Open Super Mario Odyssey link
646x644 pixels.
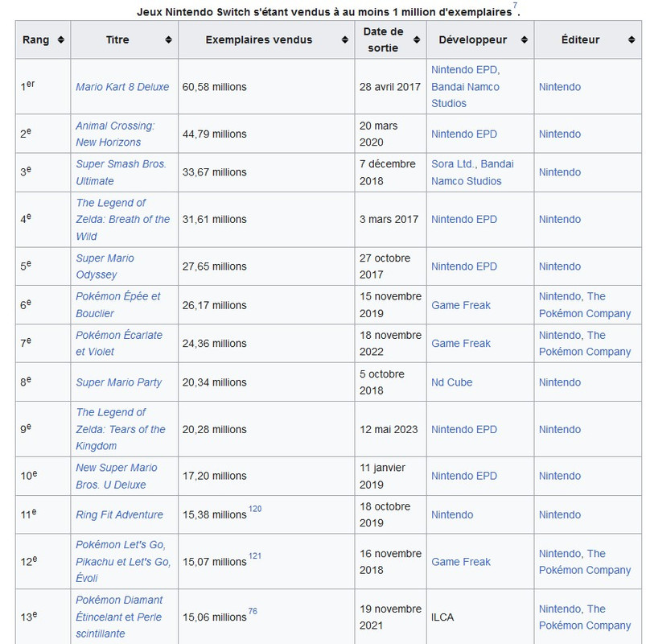tap(105, 266)
